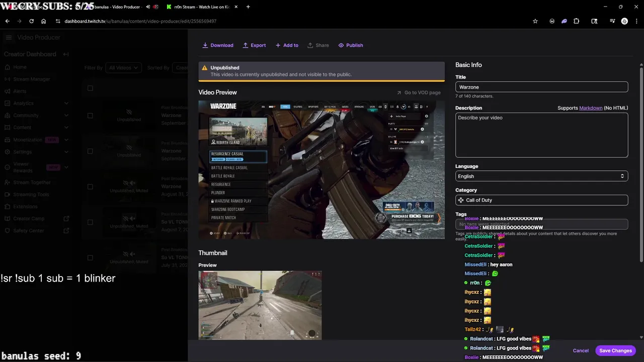Open Safety Center external link icon
The width and height of the screenshot is (644, 362).
point(66,231)
